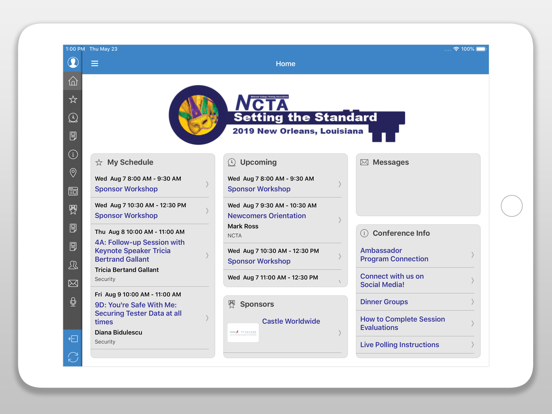Tap the battery icon in status bar
Viewport: 552px width, 414px height.
pyautogui.click(x=481, y=49)
